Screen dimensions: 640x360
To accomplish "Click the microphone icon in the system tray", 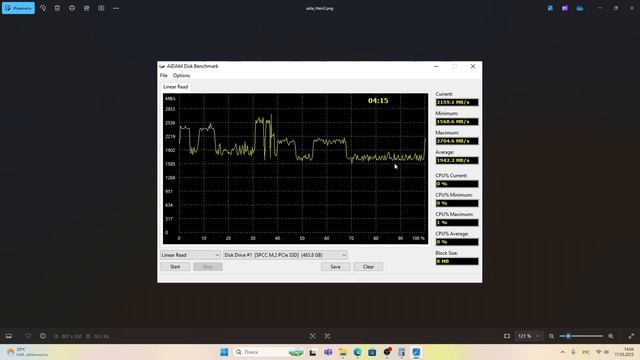I will [573, 352].
